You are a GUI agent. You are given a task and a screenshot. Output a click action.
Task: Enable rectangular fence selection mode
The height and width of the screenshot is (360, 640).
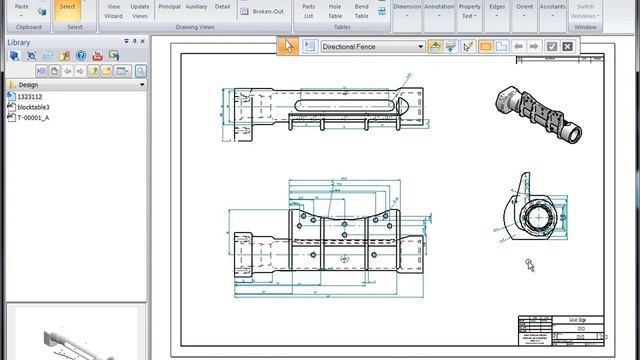point(485,47)
